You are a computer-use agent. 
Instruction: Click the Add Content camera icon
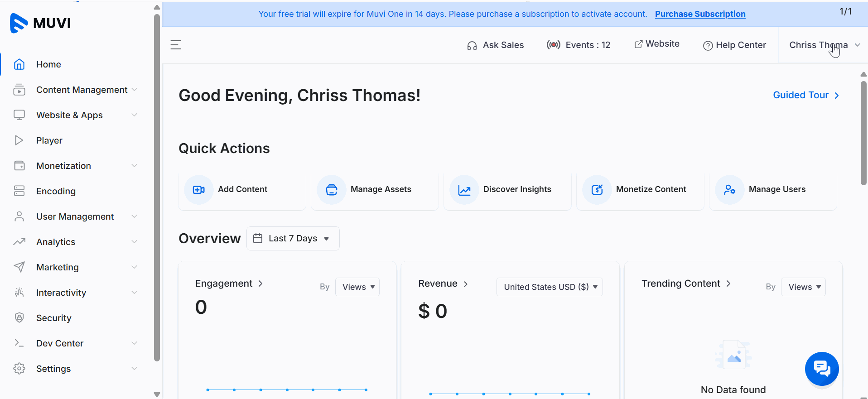[198, 190]
